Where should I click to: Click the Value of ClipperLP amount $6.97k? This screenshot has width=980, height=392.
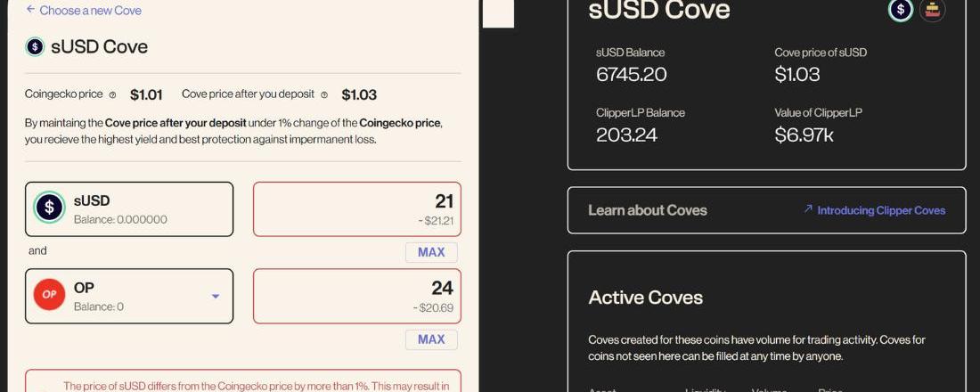(804, 135)
